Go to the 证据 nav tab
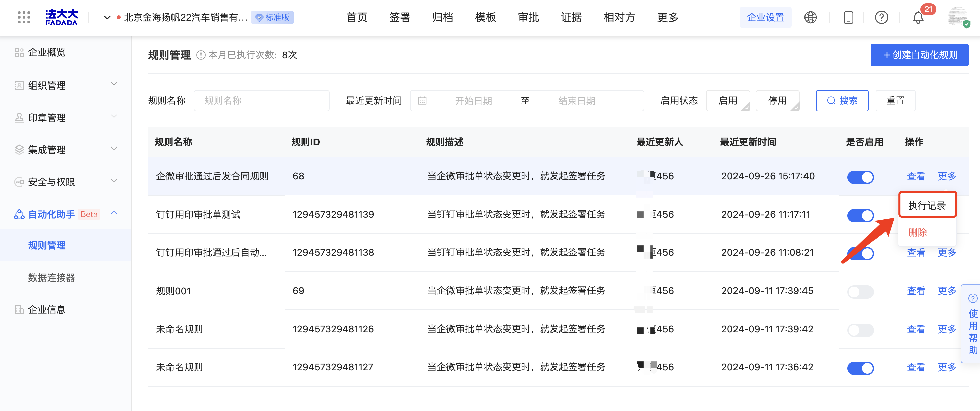Viewport: 980px width, 411px height. tap(571, 17)
